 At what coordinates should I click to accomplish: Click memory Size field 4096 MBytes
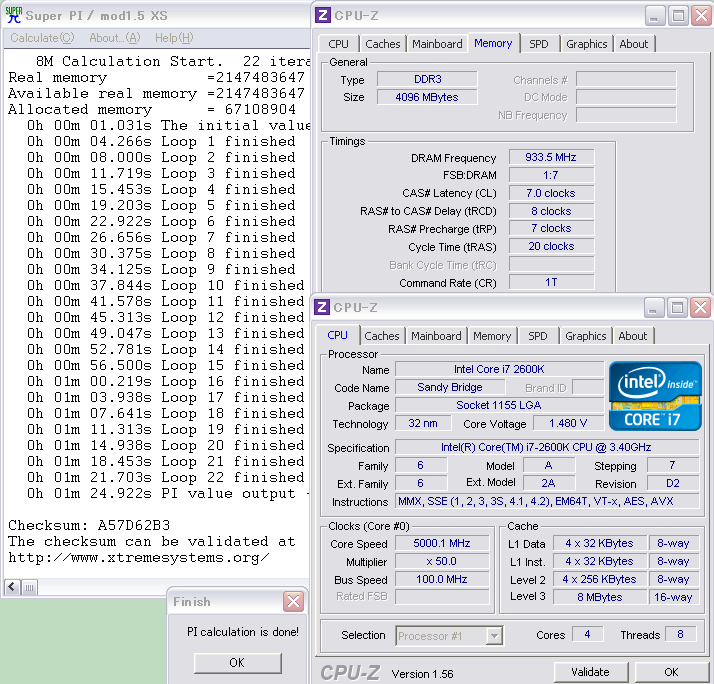pos(427,97)
